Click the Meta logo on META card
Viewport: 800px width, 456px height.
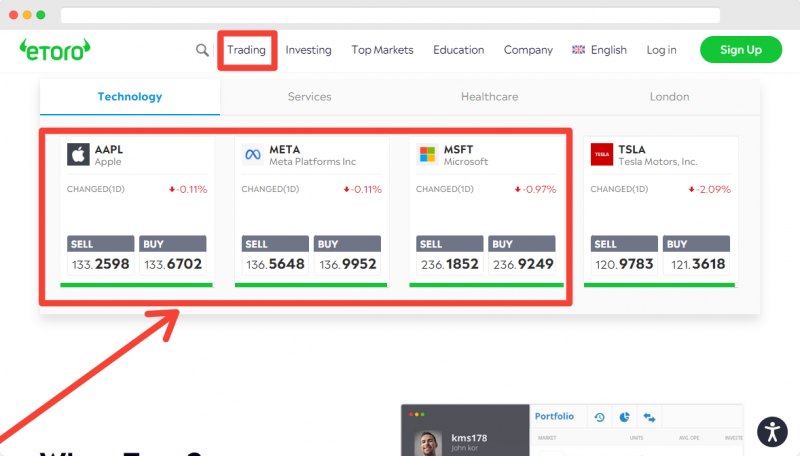click(x=253, y=155)
